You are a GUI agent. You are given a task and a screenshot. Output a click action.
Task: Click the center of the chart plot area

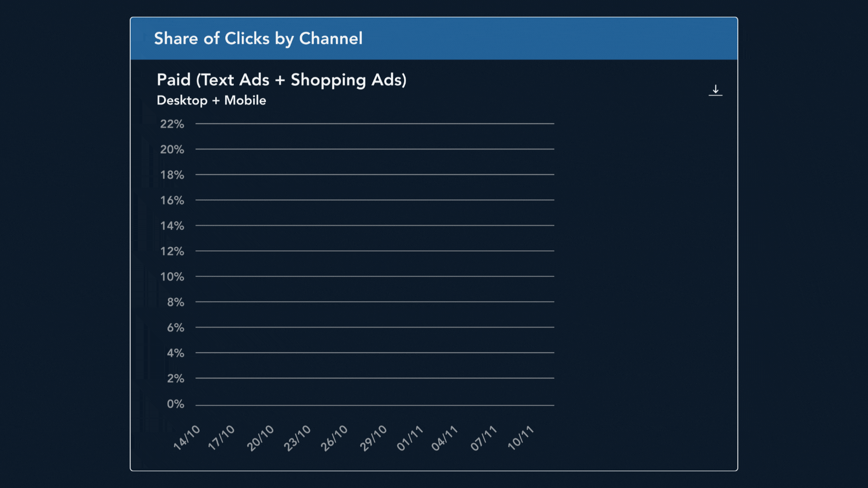(375, 264)
